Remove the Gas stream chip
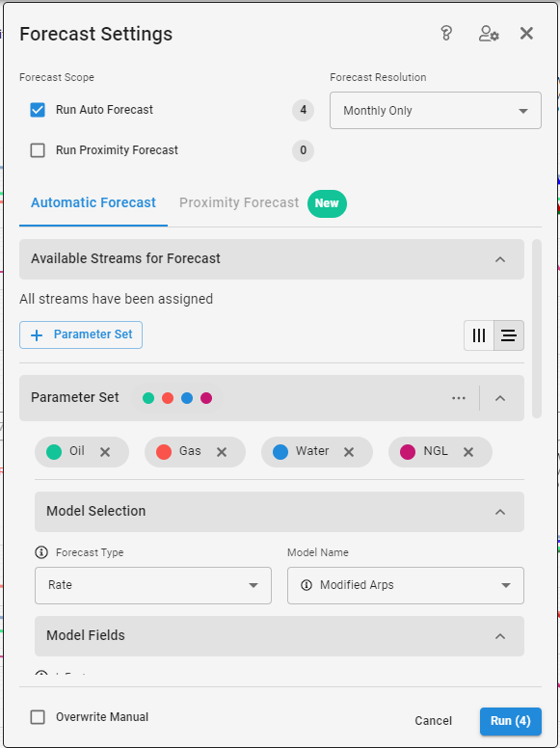The width and height of the screenshot is (560, 748). coord(222,452)
